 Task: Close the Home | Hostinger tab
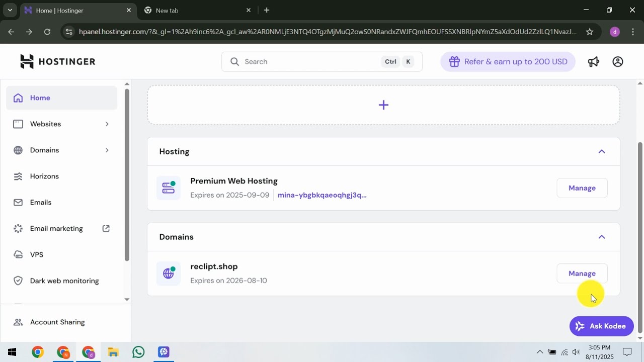coord(129,10)
